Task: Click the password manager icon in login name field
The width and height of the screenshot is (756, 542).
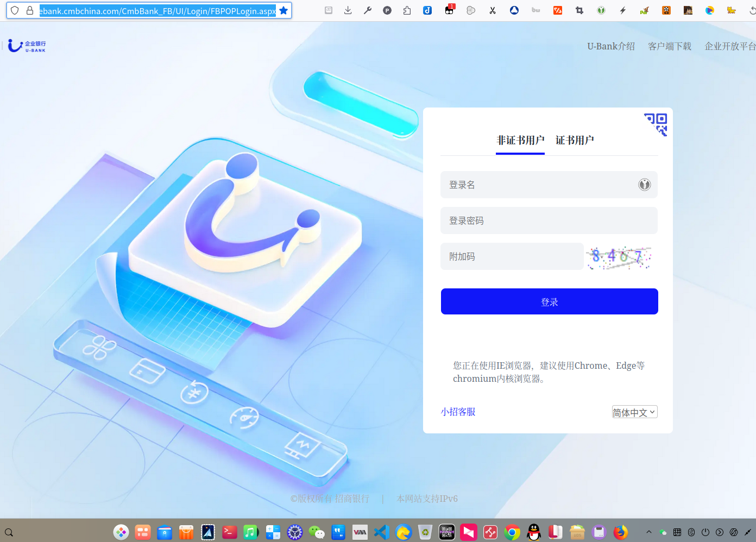Action: (x=644, y=185)
